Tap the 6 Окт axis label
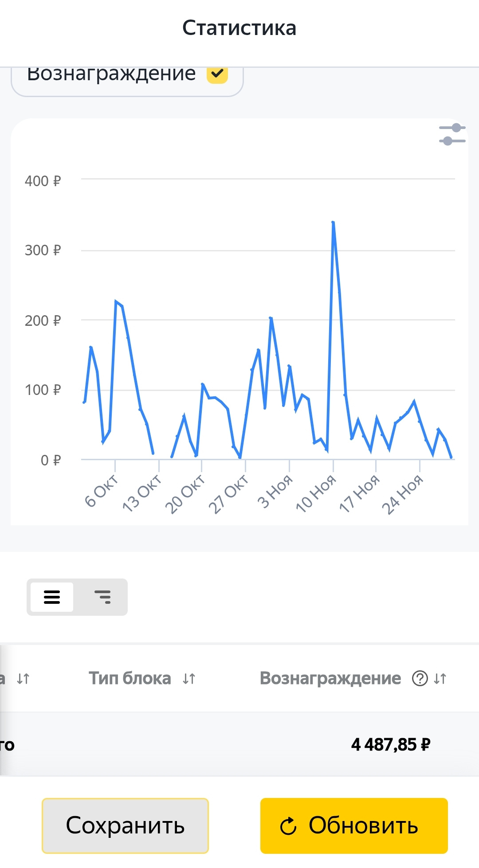The image size is (479, 868). tap(102, 491)
